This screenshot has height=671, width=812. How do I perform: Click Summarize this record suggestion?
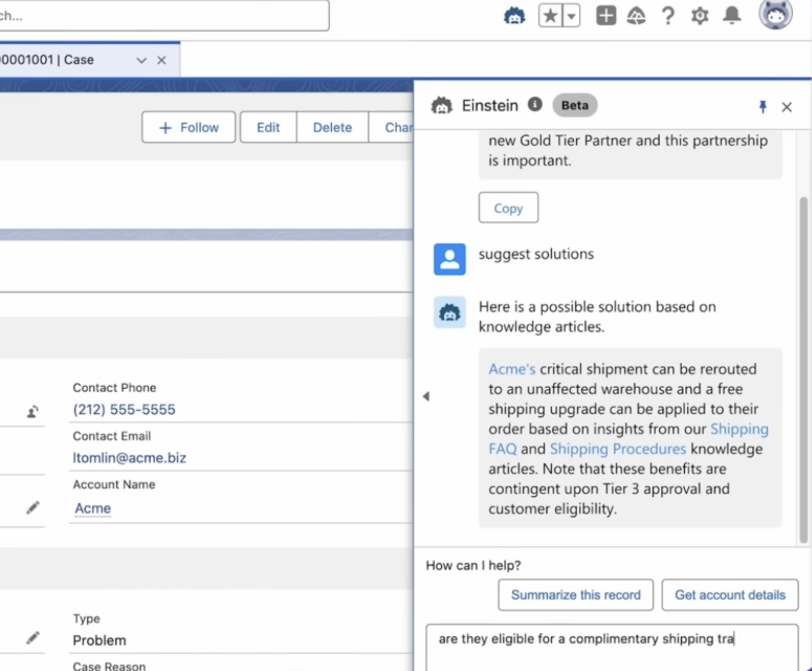[575, 595]
